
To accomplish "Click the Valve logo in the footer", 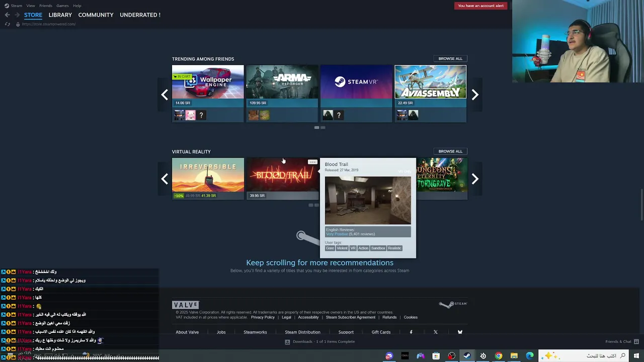I will (x=186, y=305).
